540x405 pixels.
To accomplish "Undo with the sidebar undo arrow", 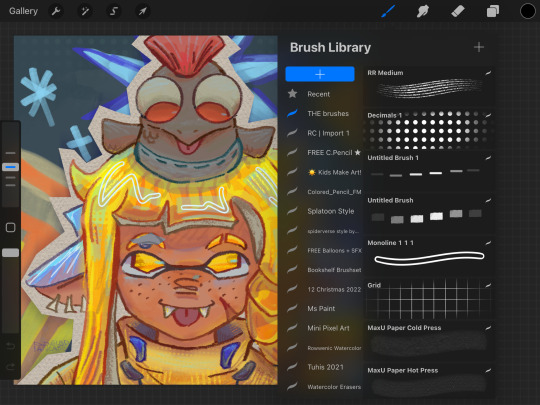I will [x=10, y=345].
